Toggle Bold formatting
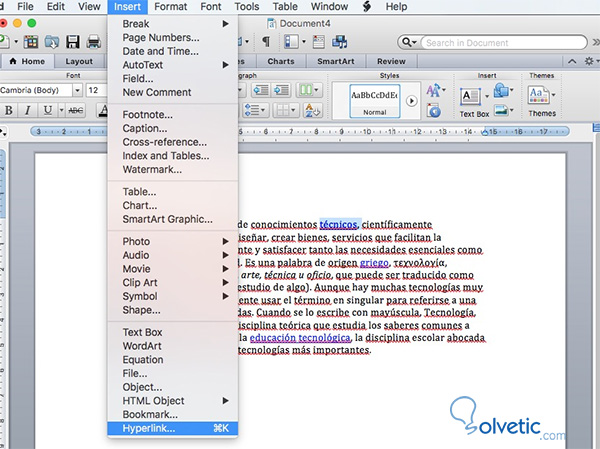This screenshot has width=600, height=449. (8, 111)
